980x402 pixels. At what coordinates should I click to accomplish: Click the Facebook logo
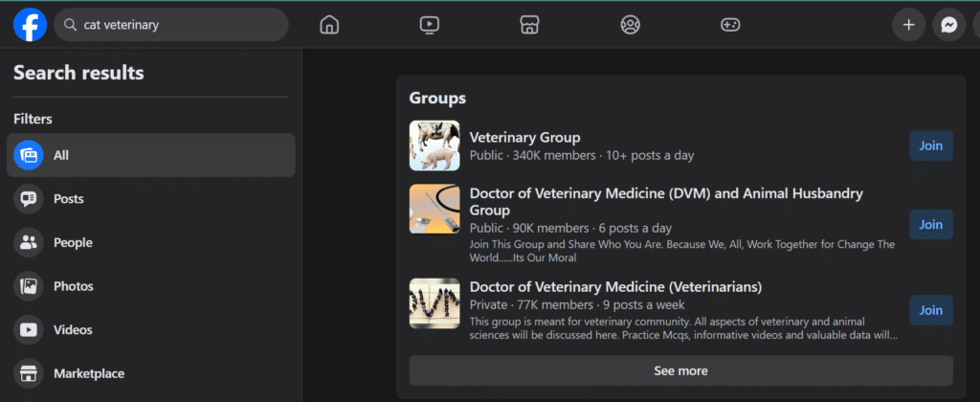coord(30,25)
